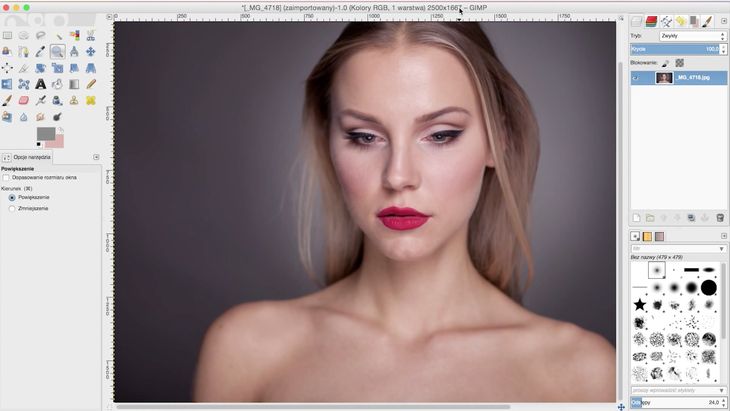Create a new layer group
The width and height of the screenshot is (730, 411).
tap(650, 218)
